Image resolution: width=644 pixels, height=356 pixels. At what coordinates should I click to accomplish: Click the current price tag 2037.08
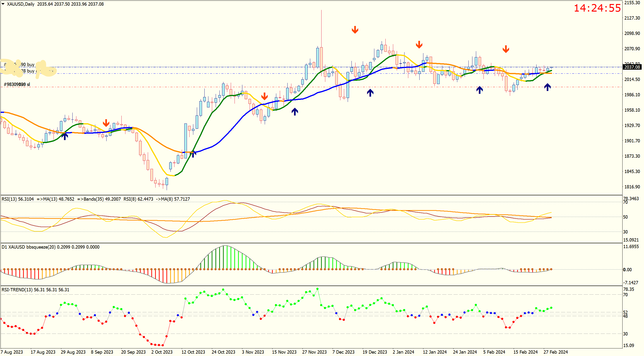(x=632, y=67)
